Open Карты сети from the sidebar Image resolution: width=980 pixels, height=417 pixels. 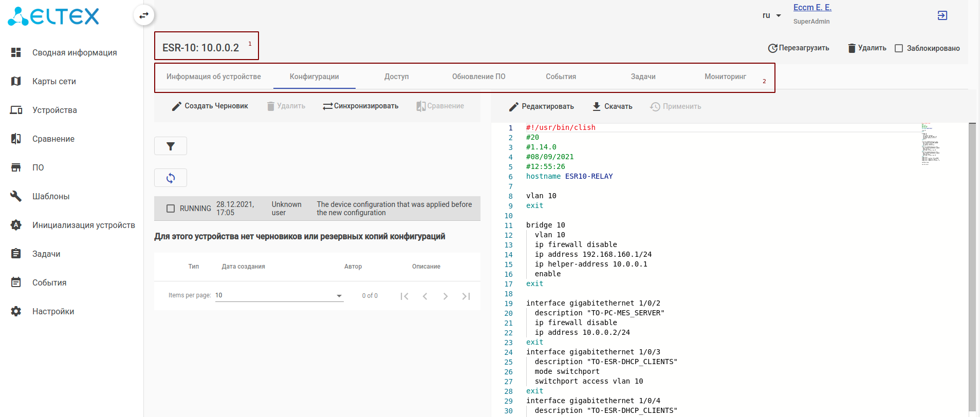click(x=54, y=81)
